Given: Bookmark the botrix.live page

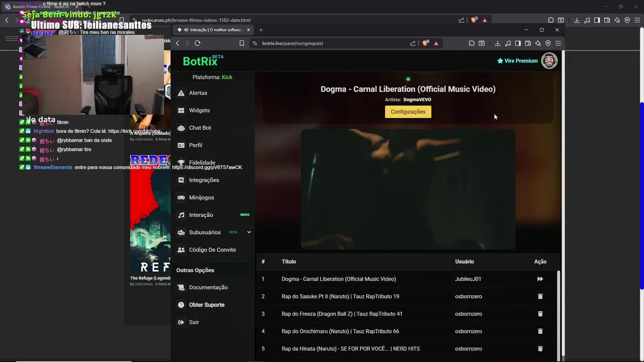Looking at the screenshot, I should point(242,43).
